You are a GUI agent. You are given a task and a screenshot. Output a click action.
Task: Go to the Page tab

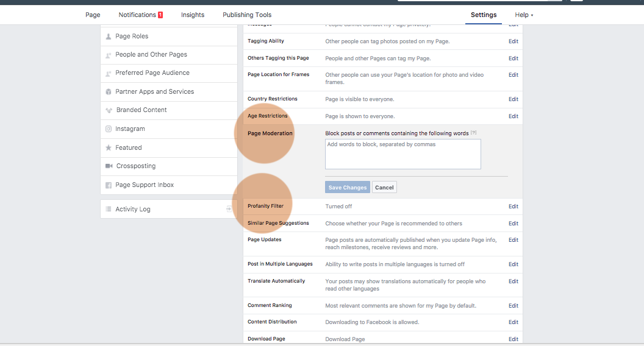[93, 15]
